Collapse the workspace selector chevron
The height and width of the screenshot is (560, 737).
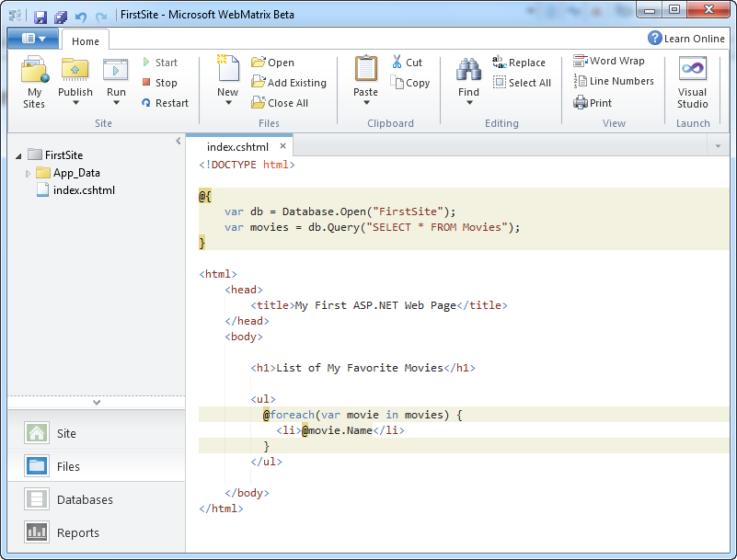point(97,402)
